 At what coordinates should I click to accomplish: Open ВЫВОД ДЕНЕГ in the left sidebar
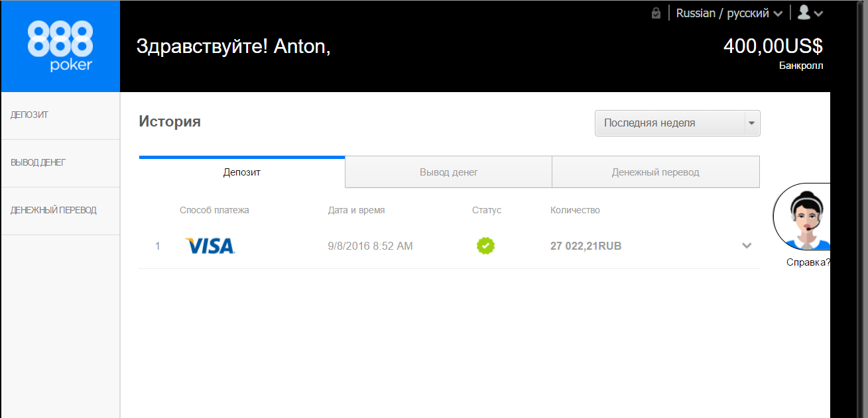(38, 163)
